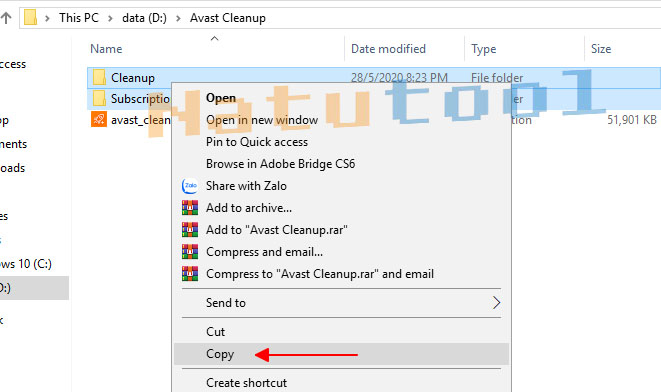661x392 pixels.
Task: Click sort arrow above Name column
Action: coord(215,38)
